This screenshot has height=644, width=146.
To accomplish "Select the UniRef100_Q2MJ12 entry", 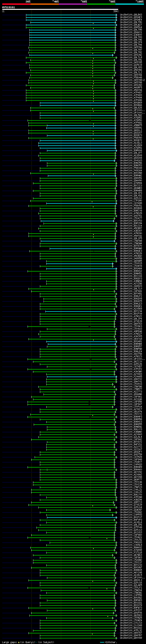I will 131,198.
